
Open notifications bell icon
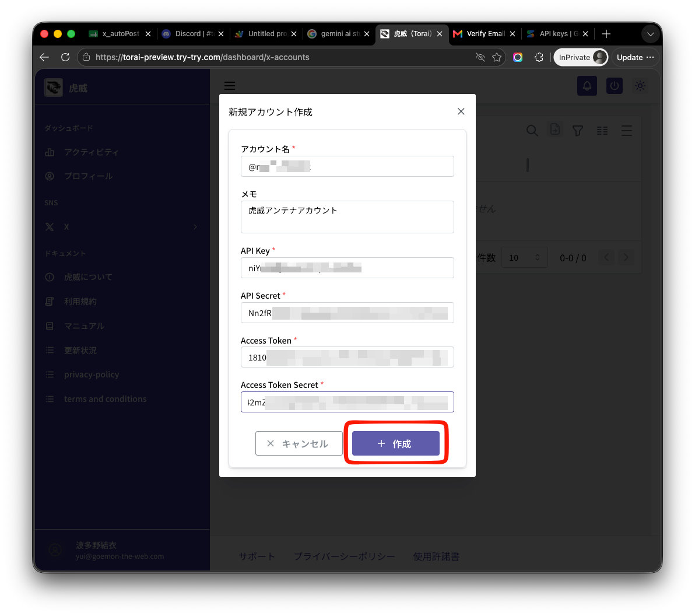pos(587,86)
